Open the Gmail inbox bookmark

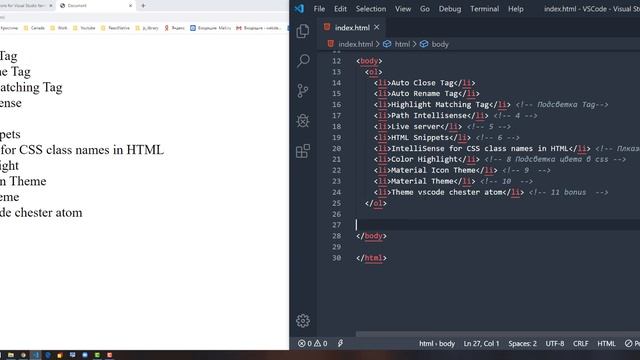click(x=258, y=28)
